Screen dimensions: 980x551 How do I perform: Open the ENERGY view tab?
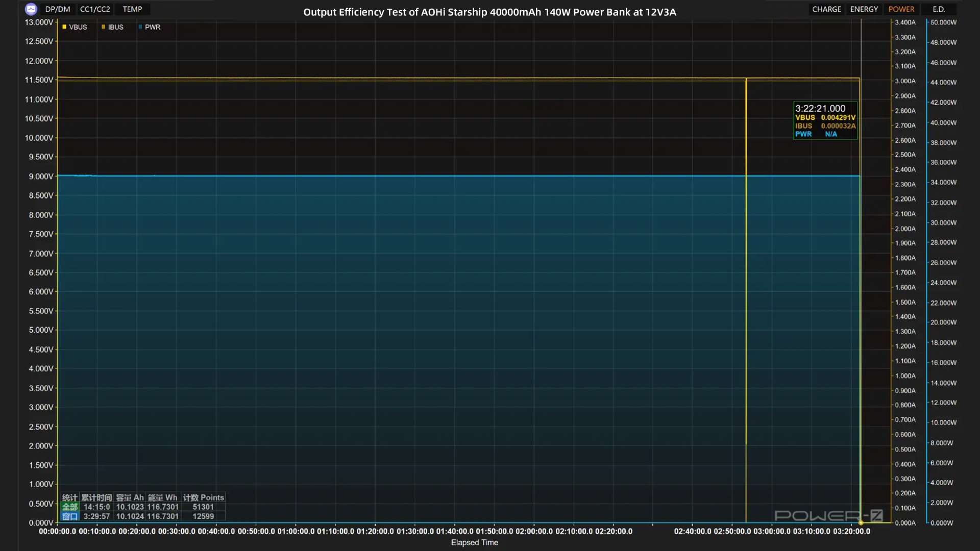click(x=864, y=9)
